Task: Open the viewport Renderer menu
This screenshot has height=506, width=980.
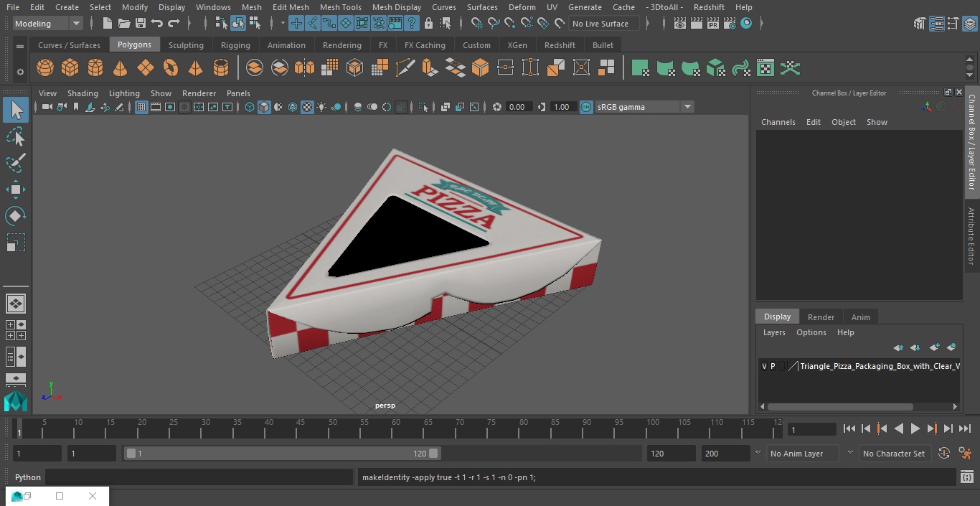Action: click(x=199, y=93)
